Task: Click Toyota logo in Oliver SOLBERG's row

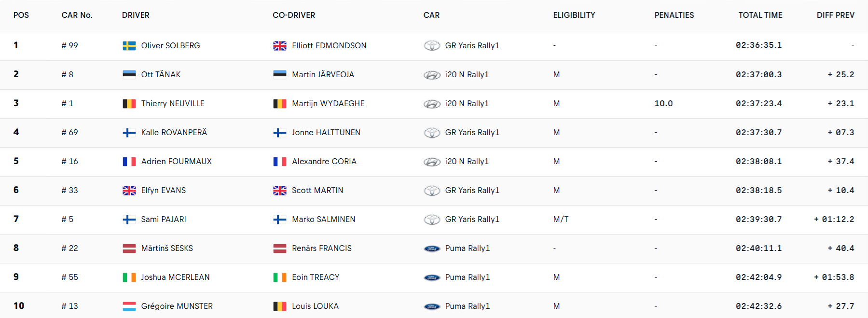Action: [x=432, y=45]
